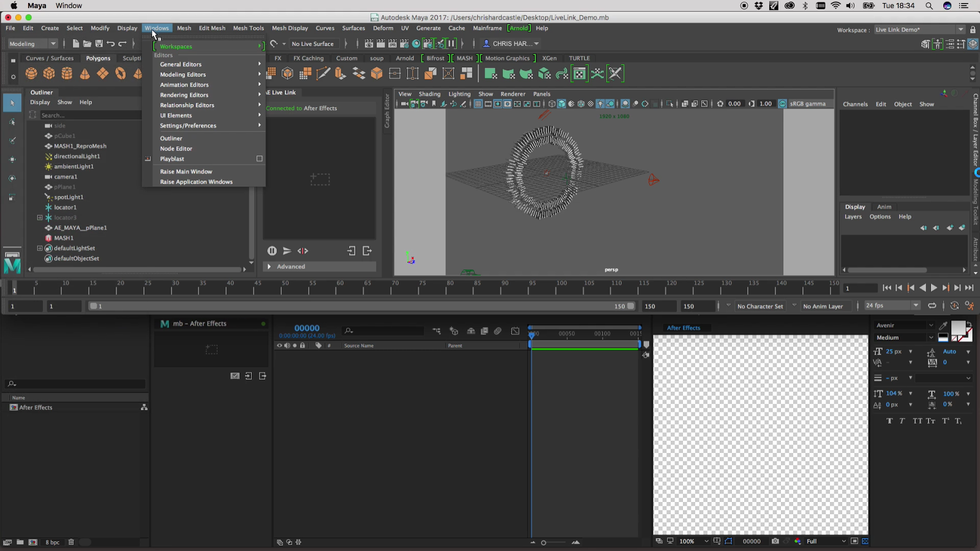Open Spotlight search in macOS menu bar

pyautogui.click(x=929, y=6)
